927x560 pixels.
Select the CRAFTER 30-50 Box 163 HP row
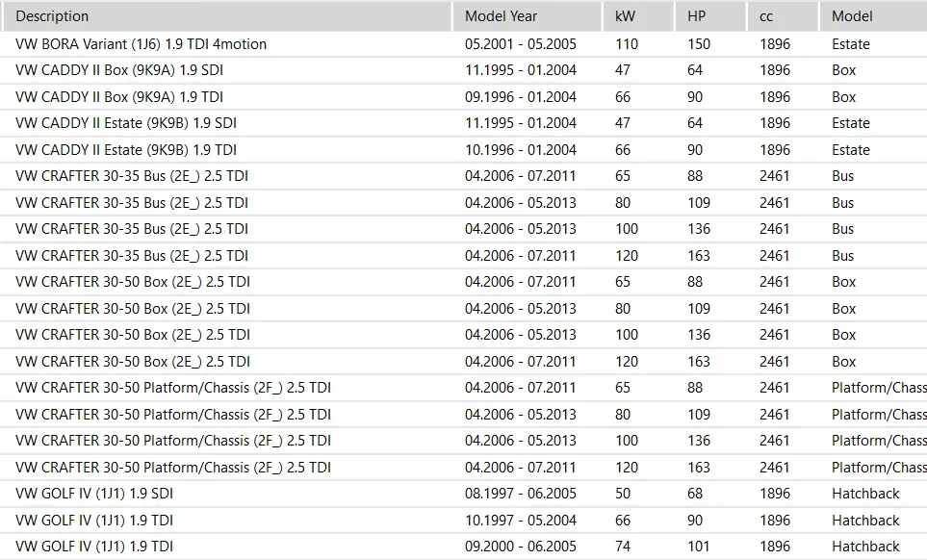[x=133, y=362]
